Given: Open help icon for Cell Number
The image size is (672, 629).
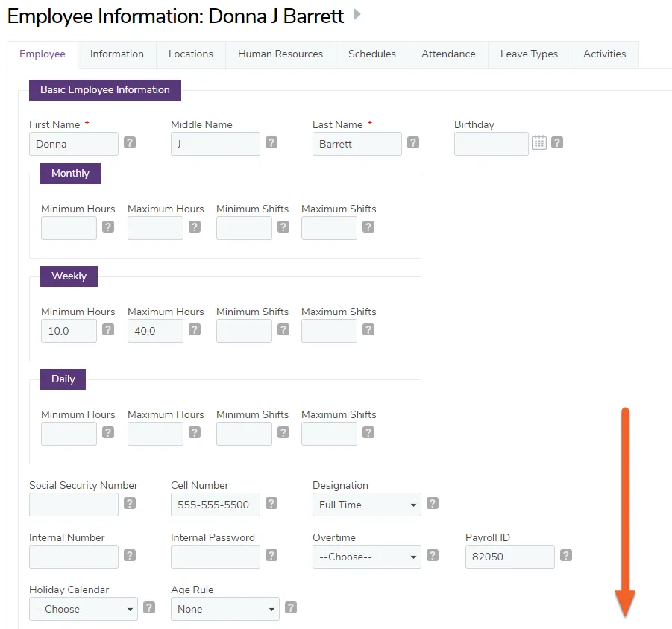Looking at the screenshot, I should coord(271,503).
